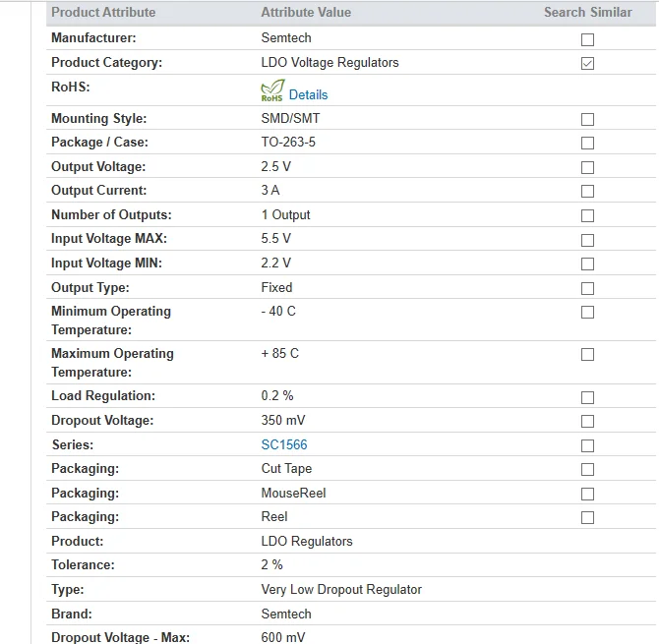659x644 pixels.
Task: Click the Tolerance 2 % value
Action: 271,564
